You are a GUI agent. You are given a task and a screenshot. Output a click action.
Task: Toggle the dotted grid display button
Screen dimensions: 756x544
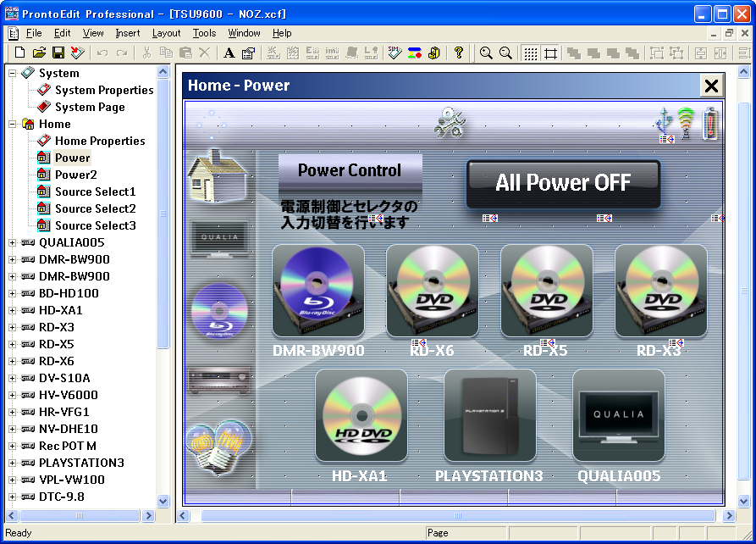pos(530,53)
